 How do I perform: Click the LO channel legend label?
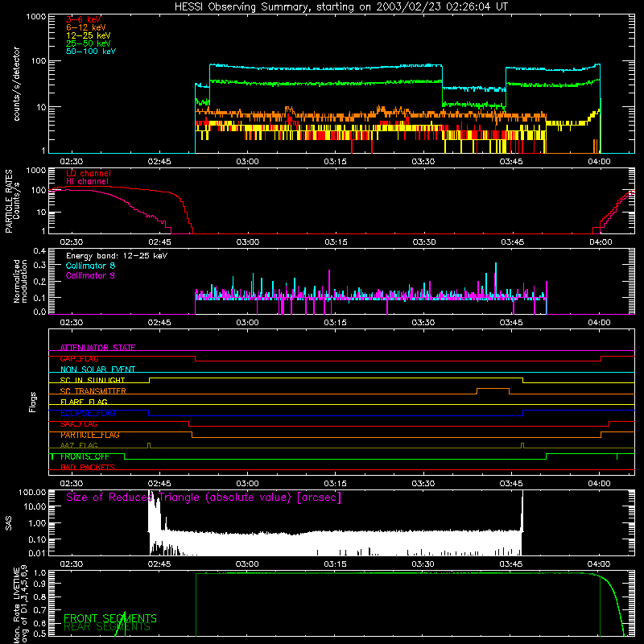[x=89, y=173]
